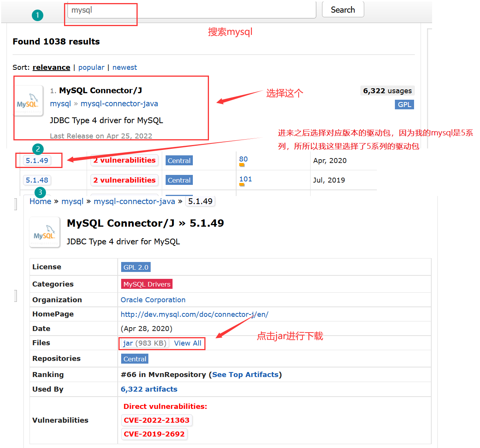Screen dimensions: 480x448
Task: Click the Jul, 2019 date cell
Action: (x=329, y=180)
